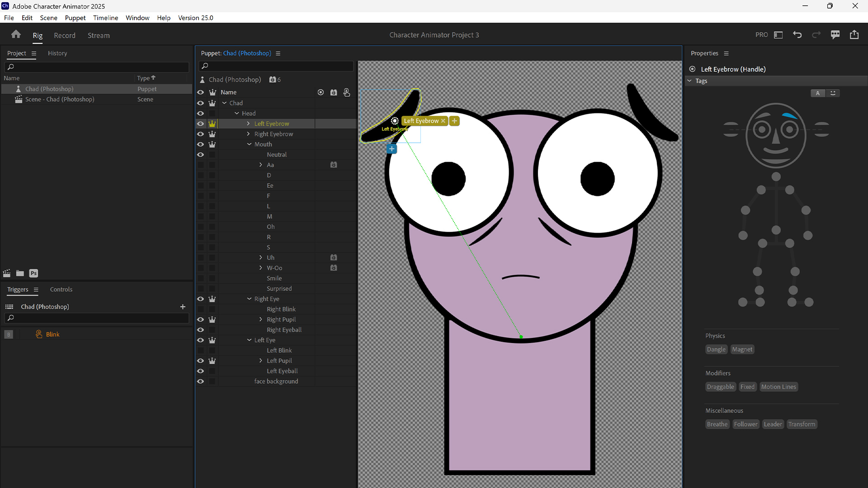Expand the Right Pupil layer
The width and height of the screenshot is (868, 488).
pyautogui.click(x=260, y=319)
